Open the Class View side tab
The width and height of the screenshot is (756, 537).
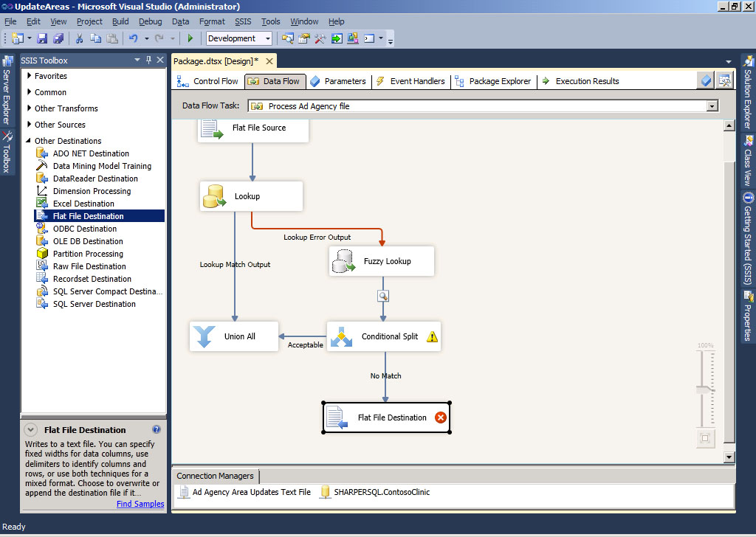point(748,162)
